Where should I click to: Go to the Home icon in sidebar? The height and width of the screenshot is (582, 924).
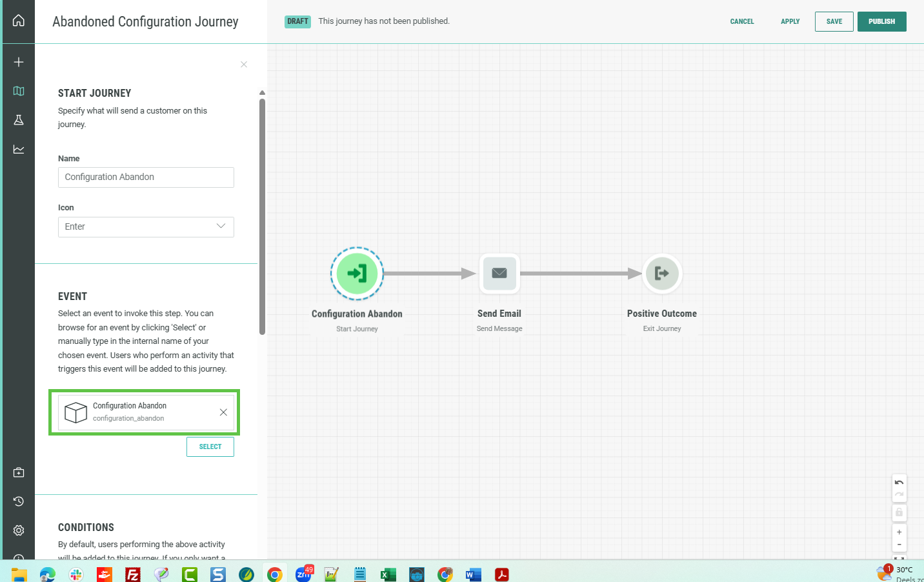point(19,21)
